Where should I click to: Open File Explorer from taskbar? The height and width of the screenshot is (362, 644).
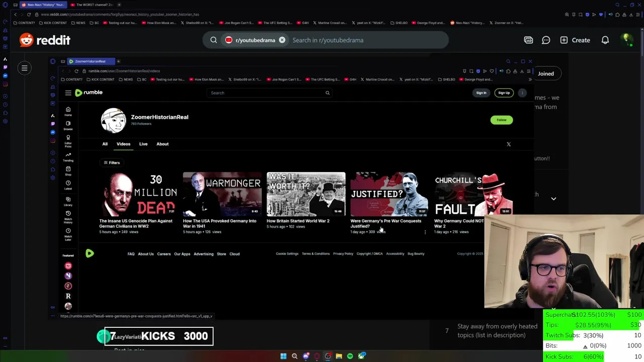[339, 356]
